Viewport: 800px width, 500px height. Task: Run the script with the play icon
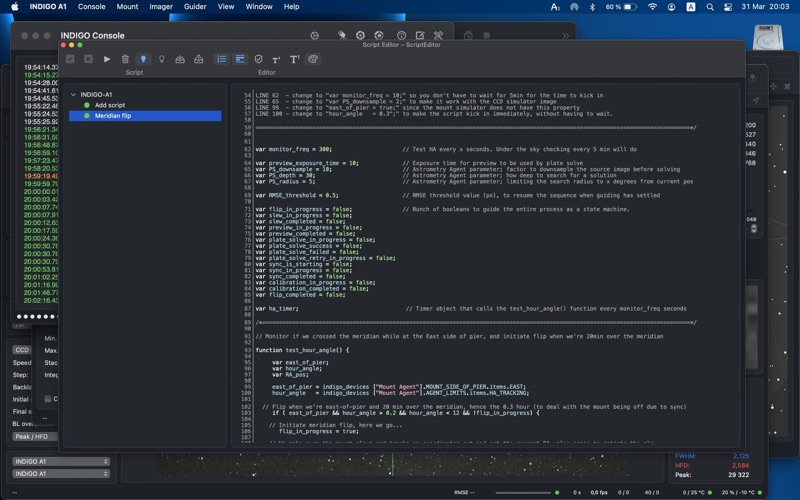pos(107,59)
